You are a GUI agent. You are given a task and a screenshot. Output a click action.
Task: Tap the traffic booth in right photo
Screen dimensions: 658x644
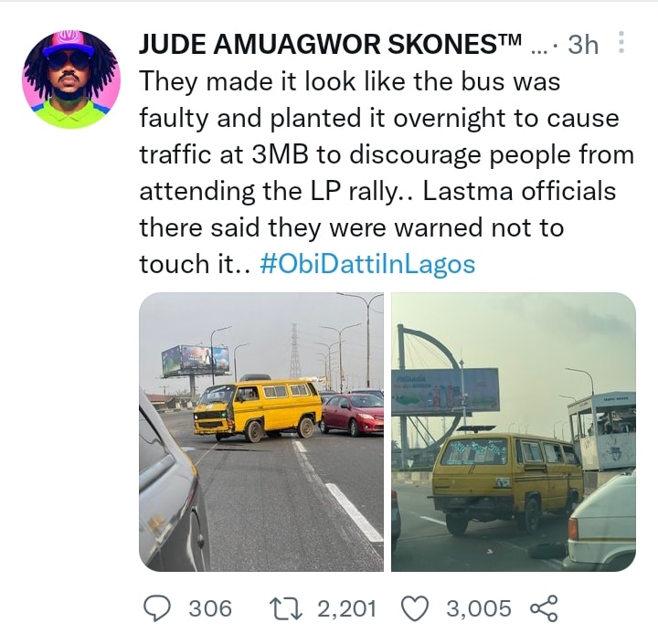pos(602,432)
